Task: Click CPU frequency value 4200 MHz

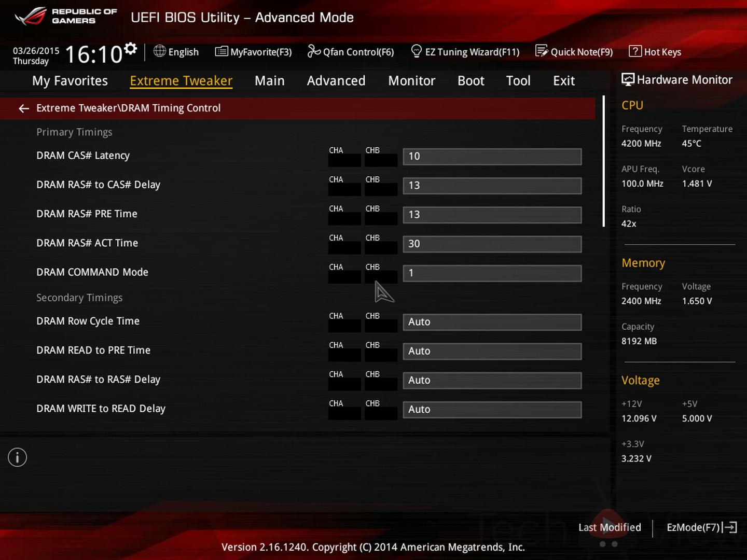Action: point(641,144)
